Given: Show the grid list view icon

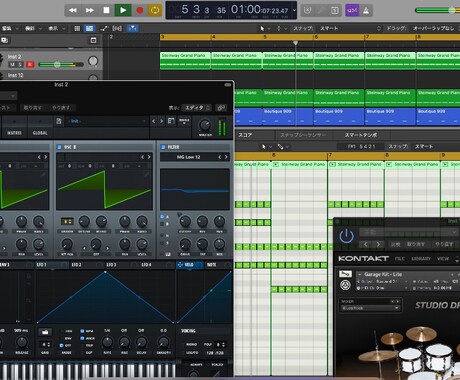Looking at the screenshot, I should (x=77, y=29).
